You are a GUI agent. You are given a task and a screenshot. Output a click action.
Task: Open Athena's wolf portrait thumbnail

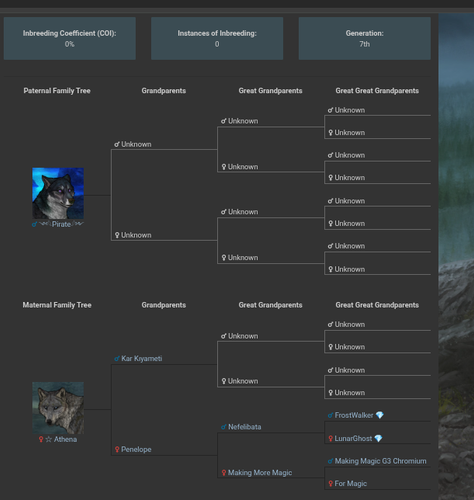pyautogui.click(x=58, y=408)
